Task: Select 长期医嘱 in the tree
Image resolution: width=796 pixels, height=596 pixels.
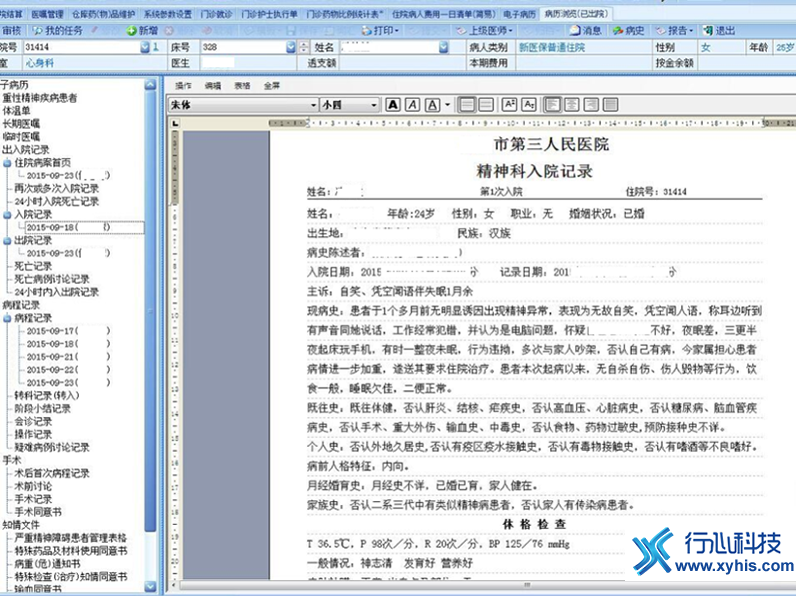Action: [x=21, y=124]
